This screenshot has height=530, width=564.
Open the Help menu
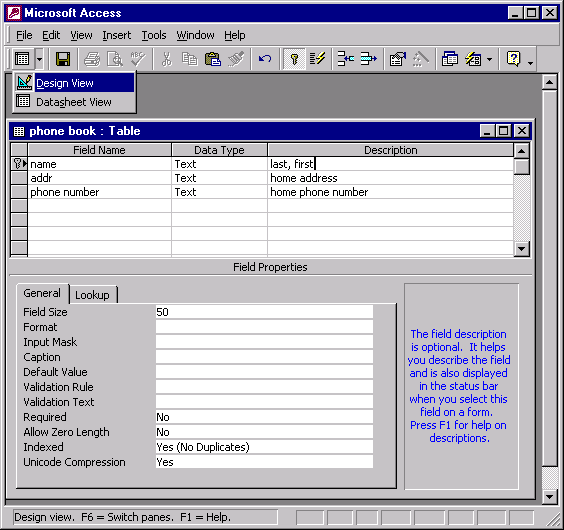coord(235,35)
